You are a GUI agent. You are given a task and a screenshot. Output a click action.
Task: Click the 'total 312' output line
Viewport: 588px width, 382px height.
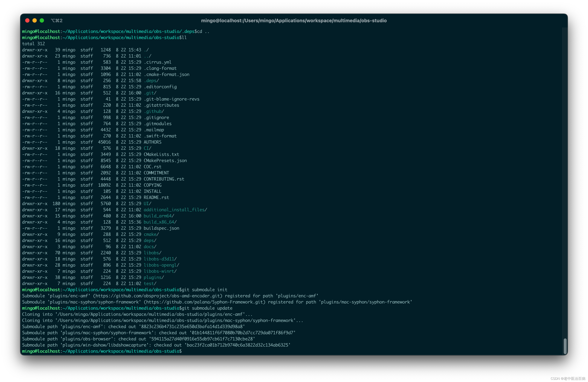33,44
